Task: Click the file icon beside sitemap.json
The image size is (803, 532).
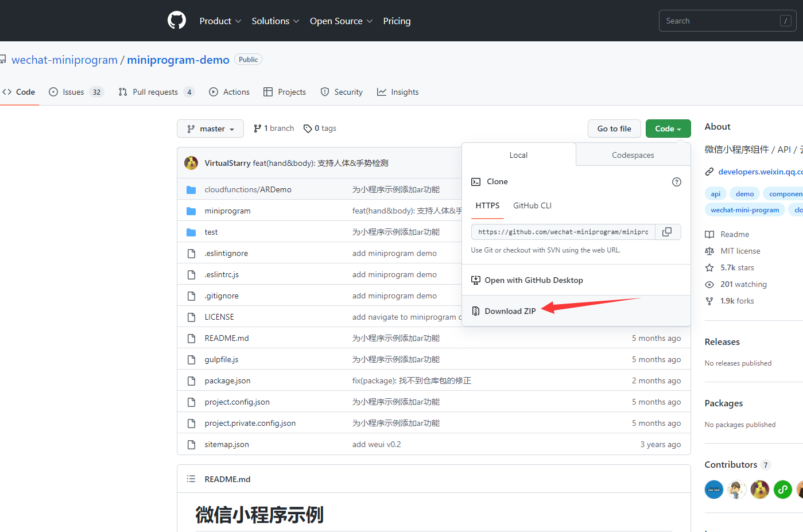Action: pos(191,445)
